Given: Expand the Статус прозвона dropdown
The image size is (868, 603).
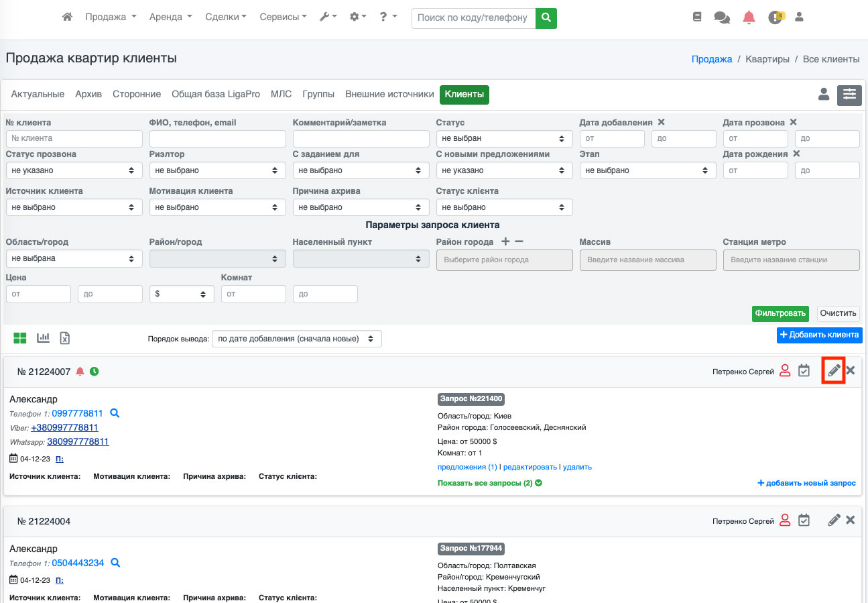Looking at the screenshot, I should pyautogui.click(x=74, y=170).
